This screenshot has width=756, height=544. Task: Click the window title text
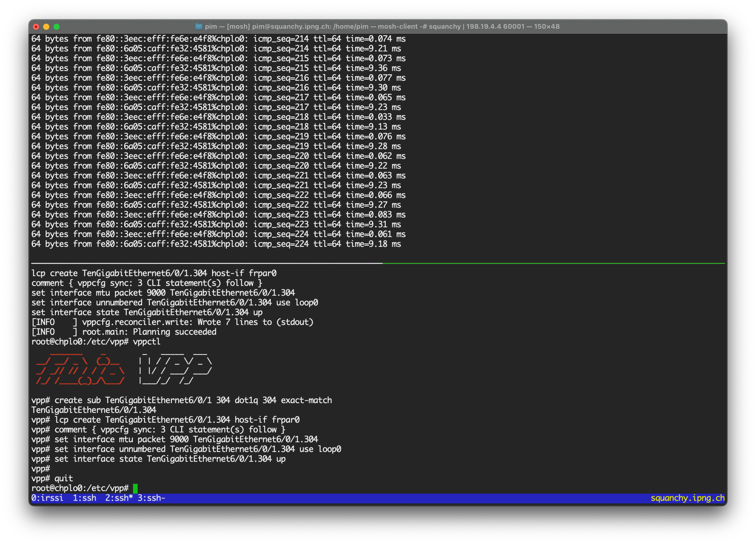382,26
